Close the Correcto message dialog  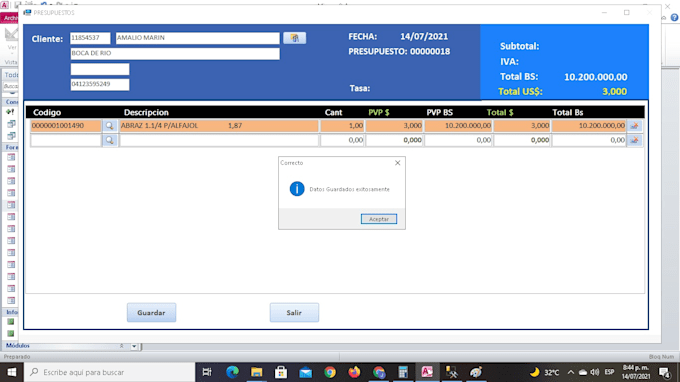coord(398,163)
